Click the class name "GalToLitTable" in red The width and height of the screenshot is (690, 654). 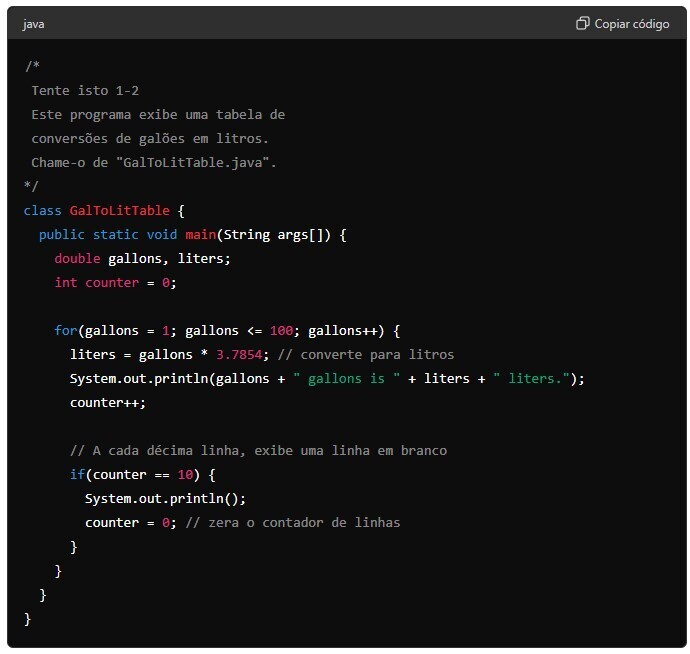tap(119, 210)
